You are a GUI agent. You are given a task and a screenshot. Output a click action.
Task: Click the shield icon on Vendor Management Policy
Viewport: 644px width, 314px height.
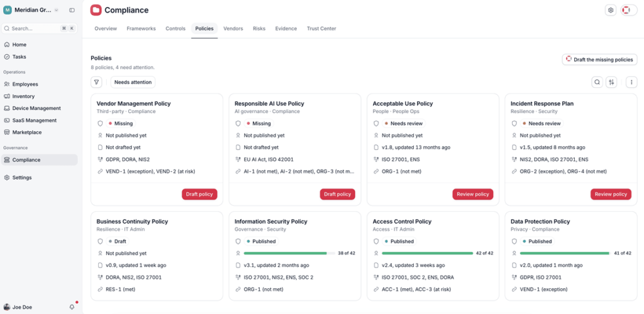tap(100, 123)
